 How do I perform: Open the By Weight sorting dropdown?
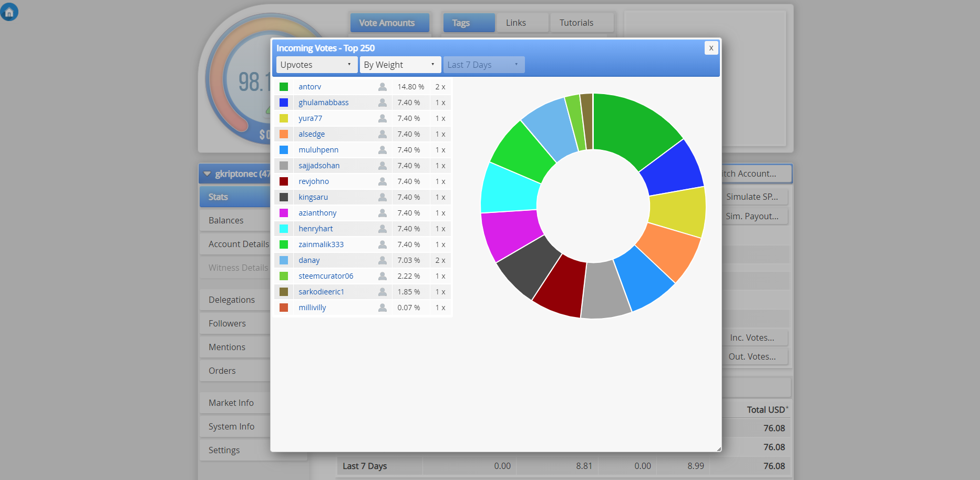click(x=400, y=65)
